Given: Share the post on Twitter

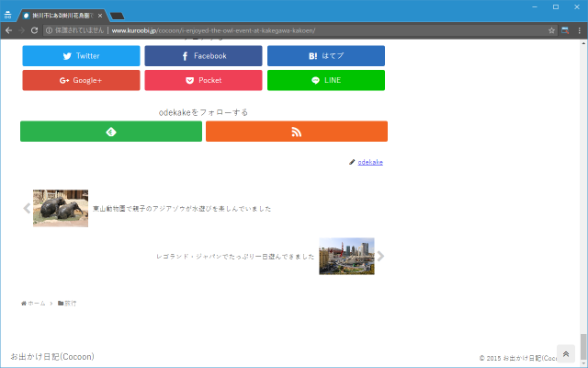Looking at the screenshot, I should click(81, 56).
